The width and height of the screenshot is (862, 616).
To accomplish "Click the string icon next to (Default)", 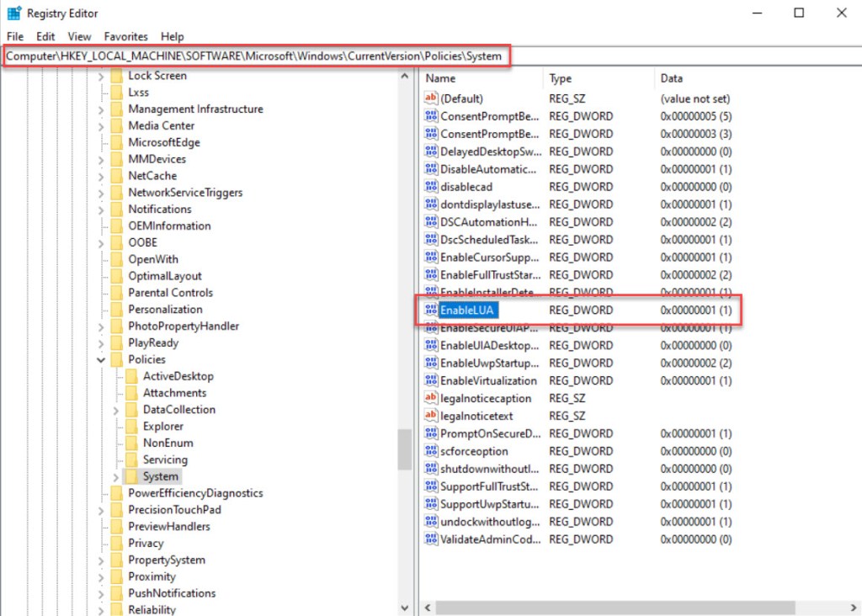I will click(x=431, y=98).
